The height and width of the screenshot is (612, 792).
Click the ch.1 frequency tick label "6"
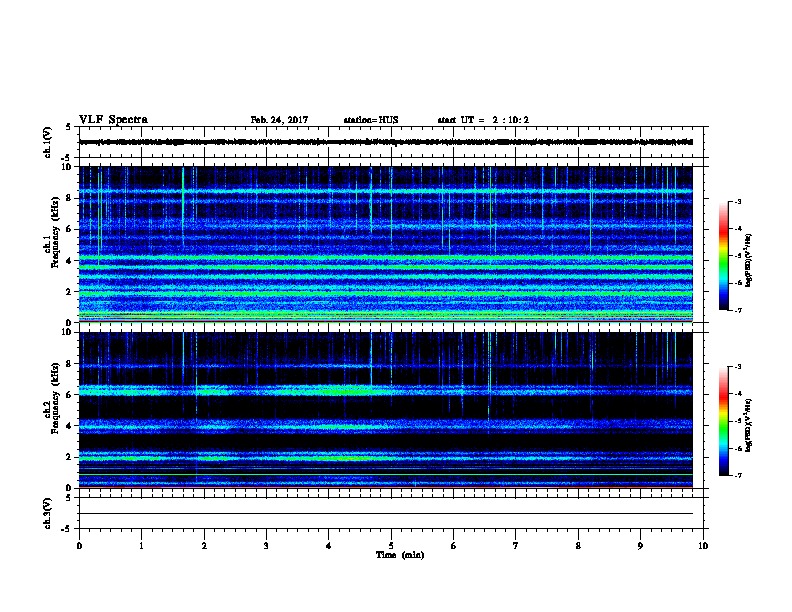[69, 229]
